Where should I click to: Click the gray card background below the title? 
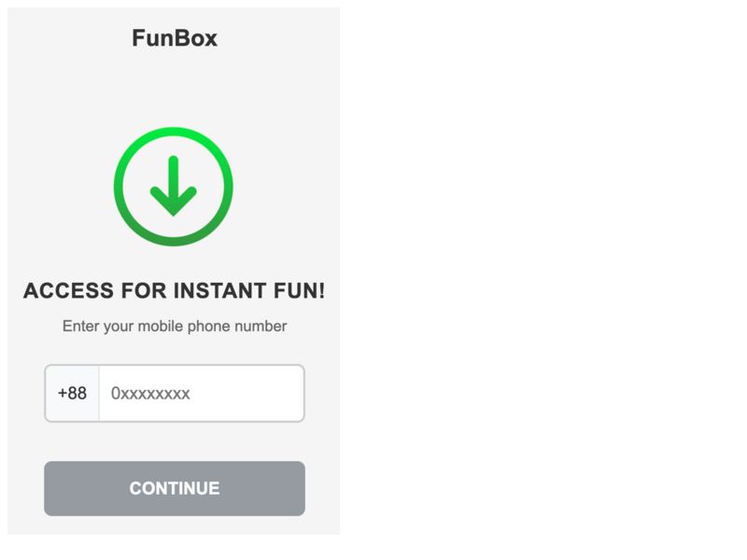[x=175, y=86]
